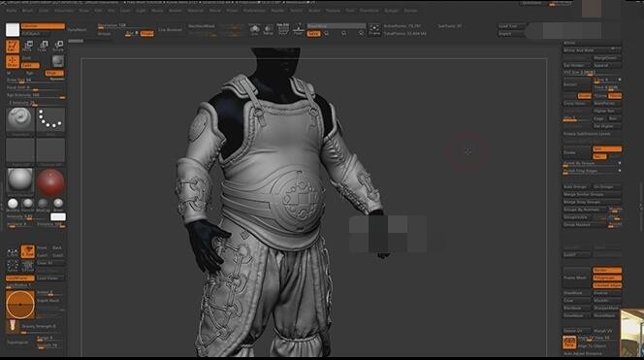Toggle the orange Mrgb button

click(x=54, y=73)
